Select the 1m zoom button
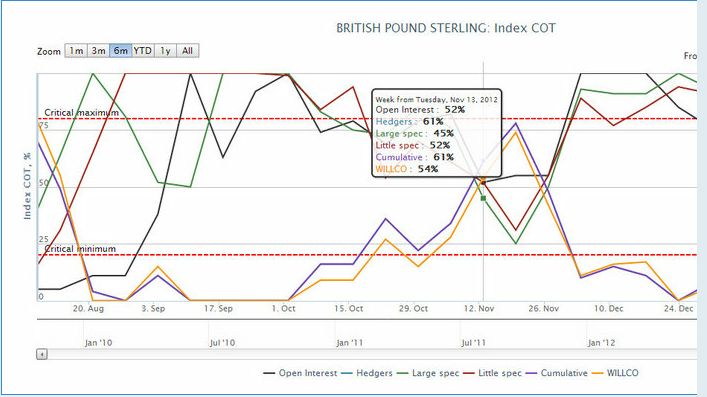Screen dimensions: 707x397 tap(76, 51)
